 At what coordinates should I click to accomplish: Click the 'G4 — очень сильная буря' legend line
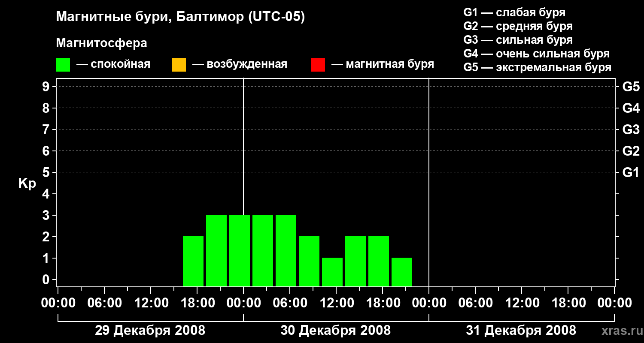point(537,54)
